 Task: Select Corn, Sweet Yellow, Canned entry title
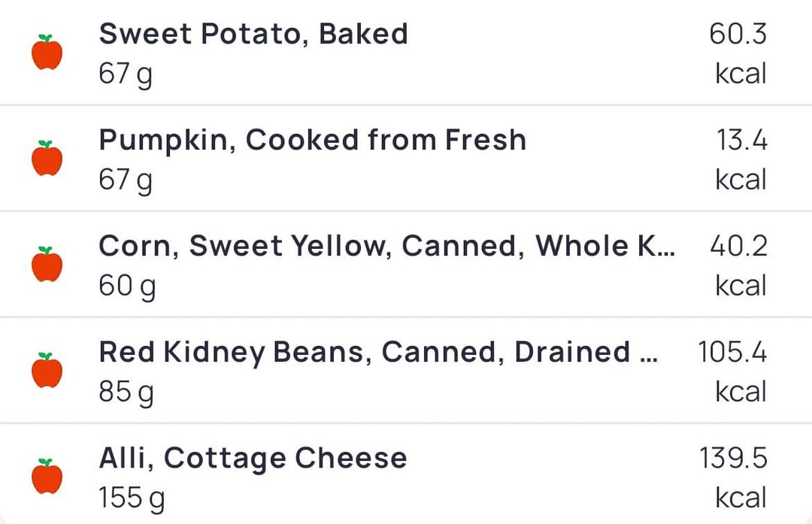(x=387, y=246)
